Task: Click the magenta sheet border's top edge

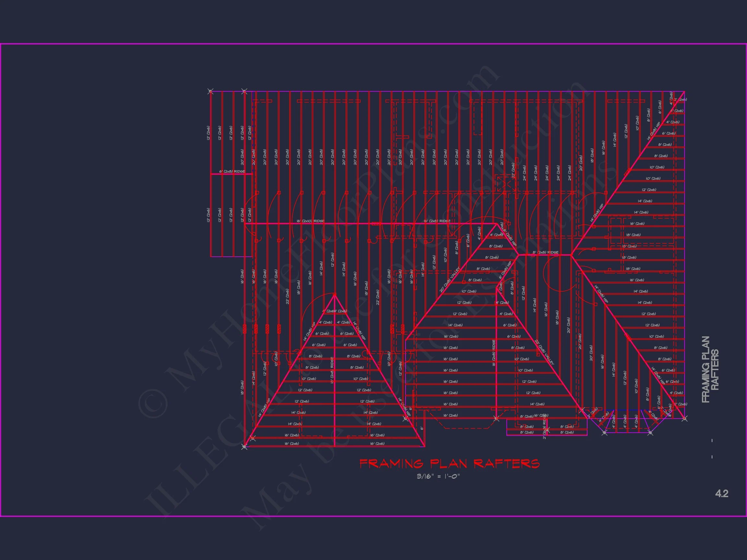Action: click(x=372, y=44)
